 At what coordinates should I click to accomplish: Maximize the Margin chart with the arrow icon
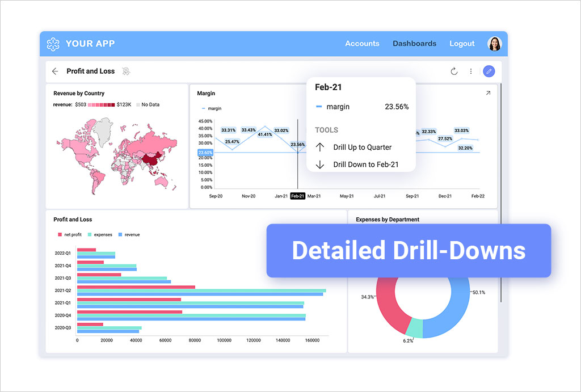coord(488,93)
